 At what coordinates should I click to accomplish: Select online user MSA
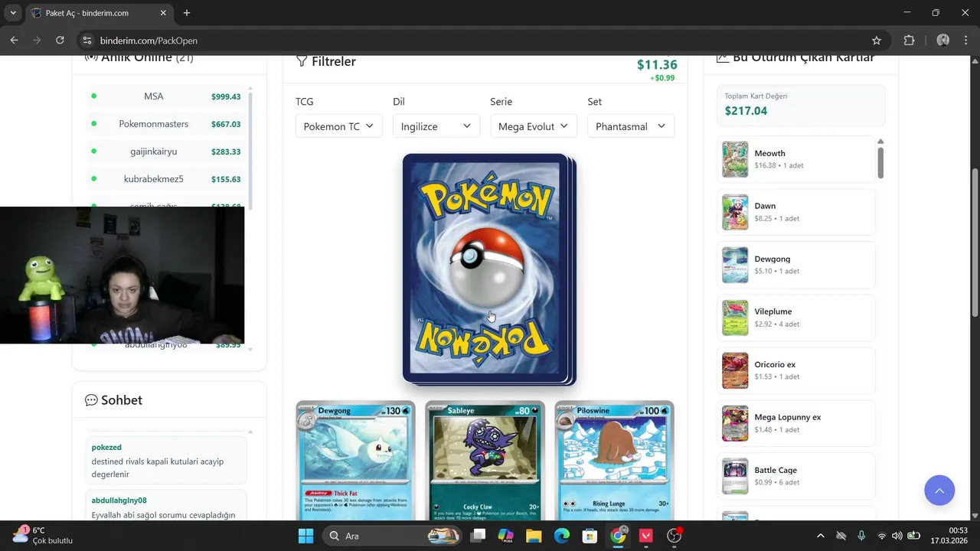click(166, 96)
